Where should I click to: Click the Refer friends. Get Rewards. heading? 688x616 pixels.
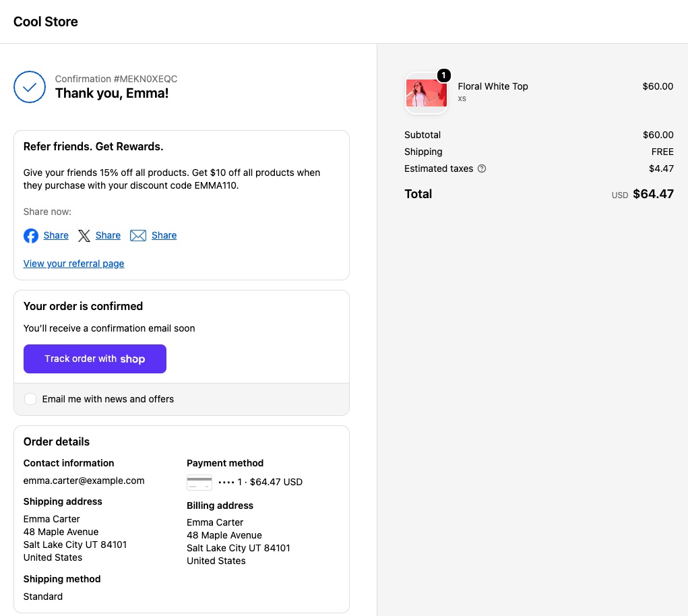[94, 146]
